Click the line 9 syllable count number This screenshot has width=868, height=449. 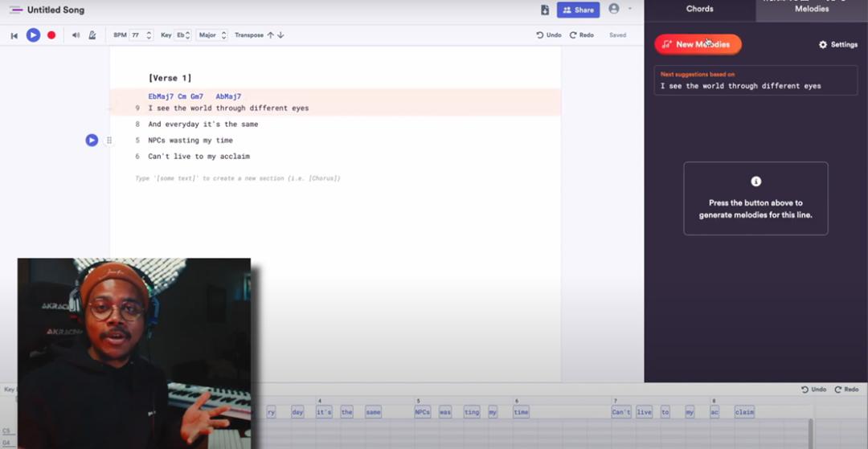pos(137,108)
